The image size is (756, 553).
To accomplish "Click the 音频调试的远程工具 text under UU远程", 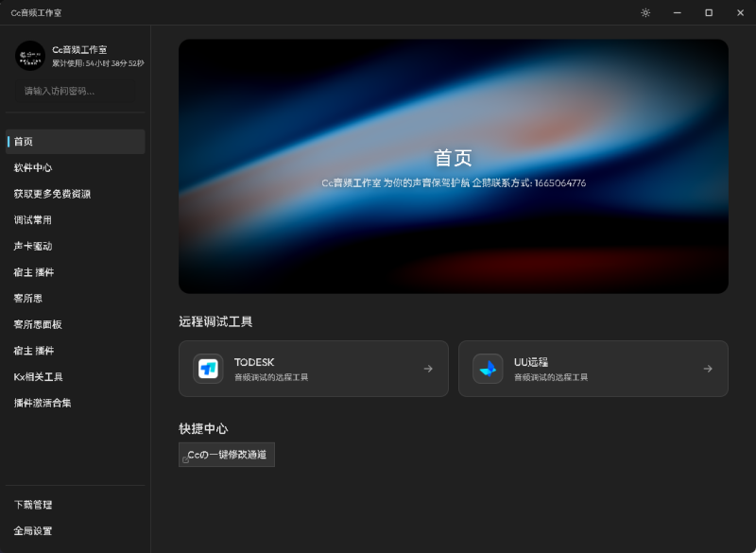I will (551, 377).
